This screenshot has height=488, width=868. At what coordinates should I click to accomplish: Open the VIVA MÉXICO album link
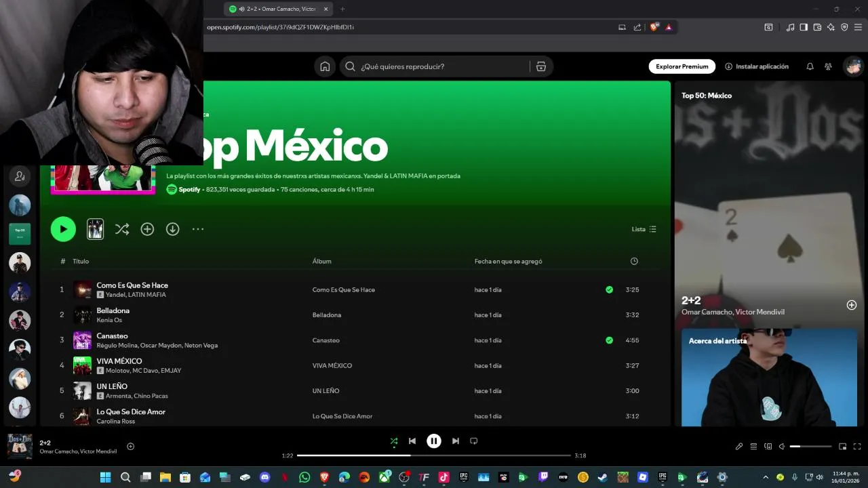332,365
